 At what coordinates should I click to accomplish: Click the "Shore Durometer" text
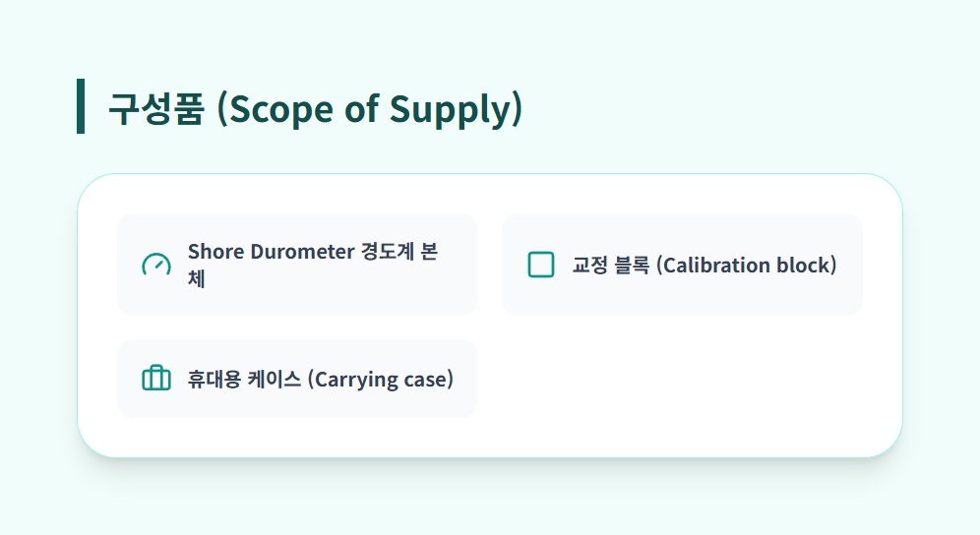271,252
